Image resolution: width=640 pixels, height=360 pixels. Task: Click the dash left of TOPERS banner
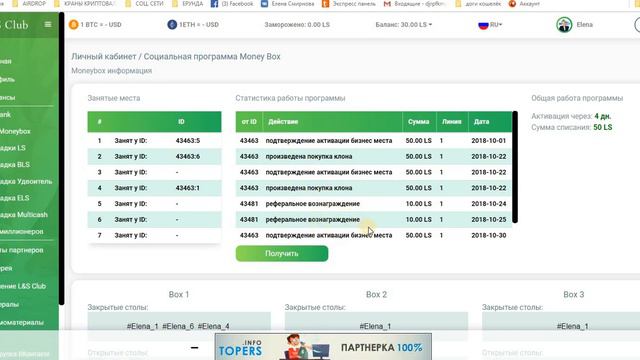[194, 348]
